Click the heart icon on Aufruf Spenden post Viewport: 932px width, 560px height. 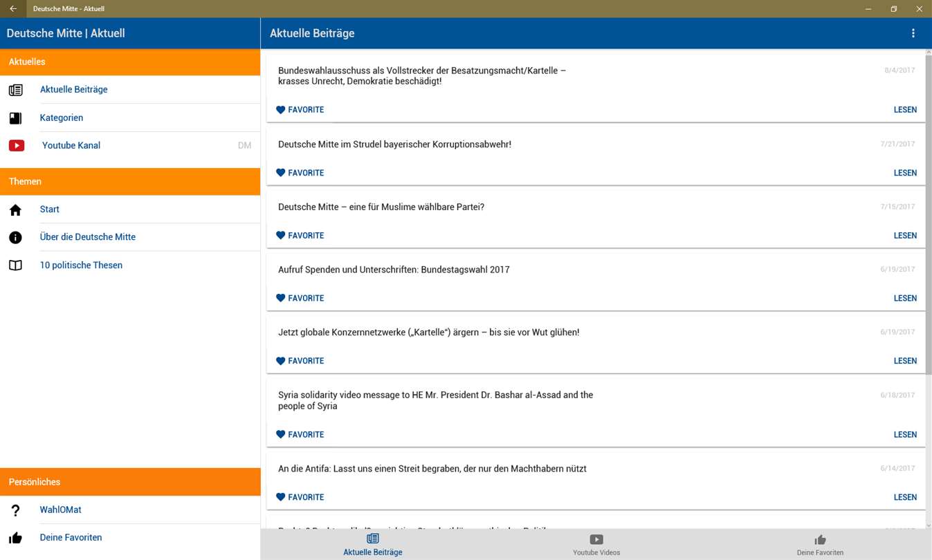tap(280, 298)
